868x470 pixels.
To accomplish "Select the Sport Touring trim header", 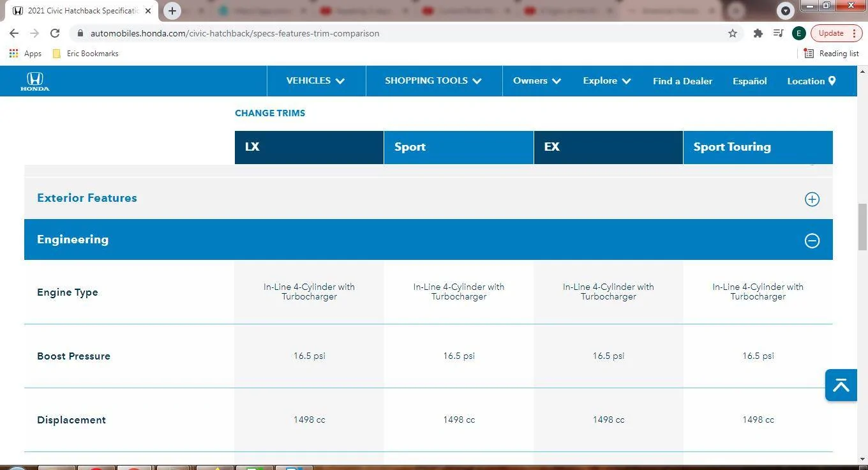I will pos(758,148).
